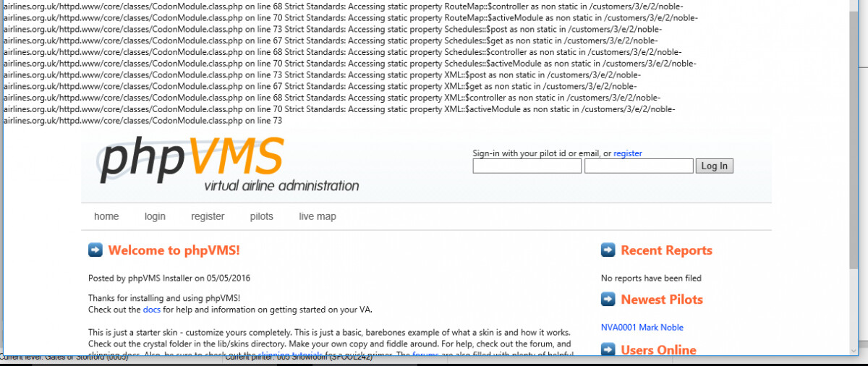Select the Newest Pilots heading

click(662, 299)
